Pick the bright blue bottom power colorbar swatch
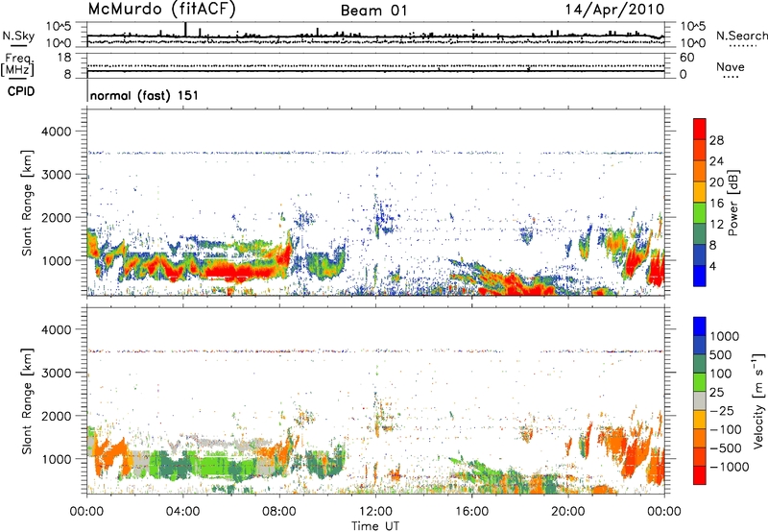768x532 pixels. [x=700, y=276]
